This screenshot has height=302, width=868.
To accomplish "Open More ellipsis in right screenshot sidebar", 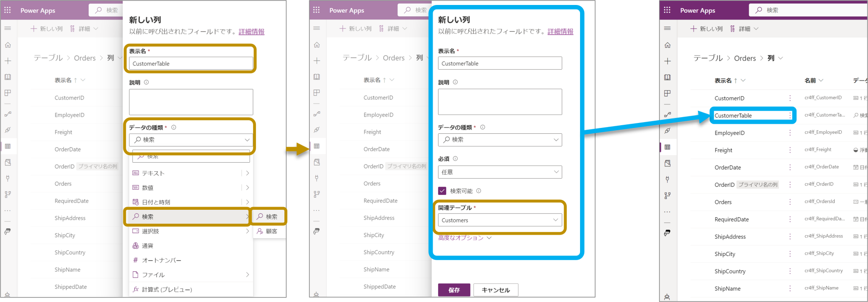I will tap(667, 212).
